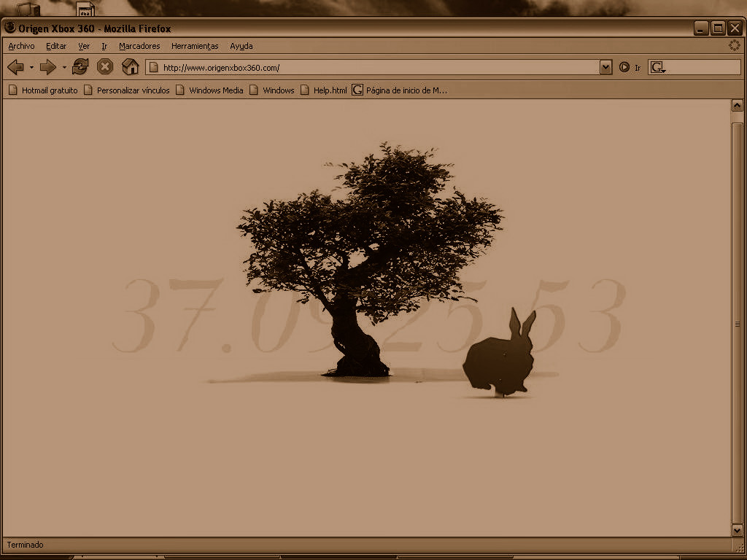Expand the address bar URL dropdown
Screen dimensions: 747x560
pos(605,67)
